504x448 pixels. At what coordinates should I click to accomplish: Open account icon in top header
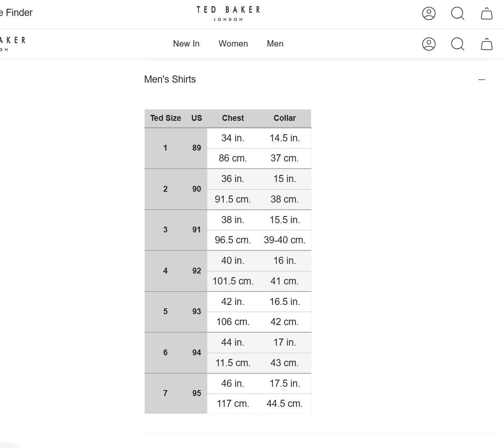428,13
